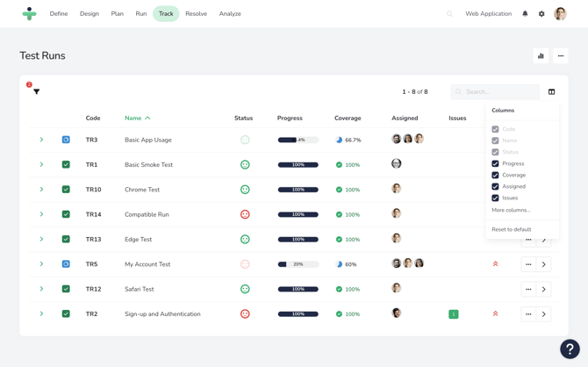
Task: Expand the TR12 Safari Test row
Action: pyautogui.click(x=41, y=289)
